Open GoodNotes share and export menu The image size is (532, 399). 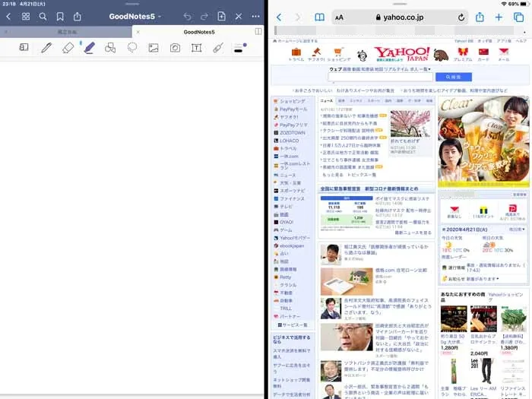[78, 16]
